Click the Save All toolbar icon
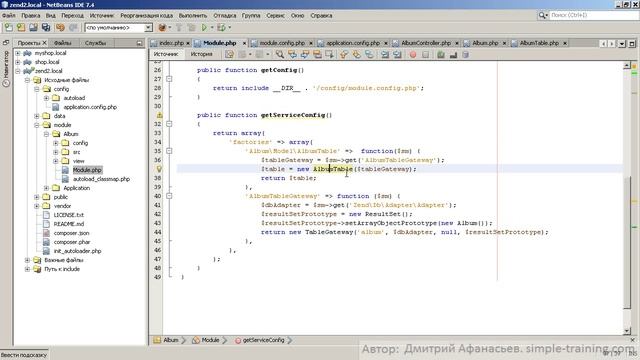This screenshot has height=360, width=640. pyautogui.click(x=46, y=27)
